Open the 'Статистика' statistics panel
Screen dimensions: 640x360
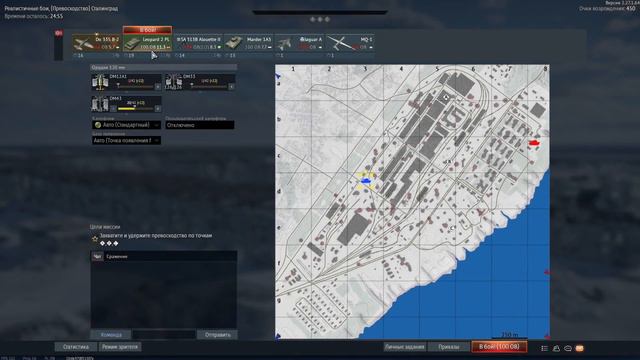(x=76, y=347)
